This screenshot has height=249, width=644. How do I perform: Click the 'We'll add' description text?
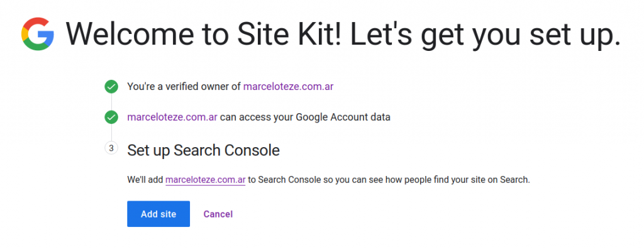pos(145,180)
